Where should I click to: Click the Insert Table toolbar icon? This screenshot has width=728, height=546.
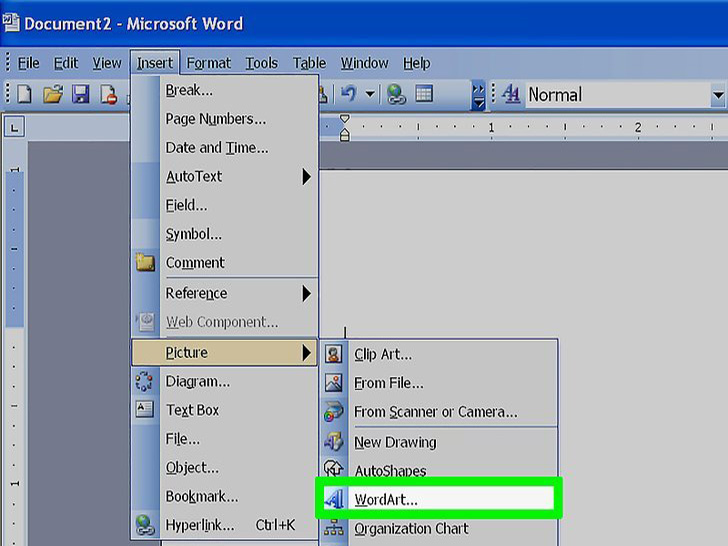[x=424, y=94]
